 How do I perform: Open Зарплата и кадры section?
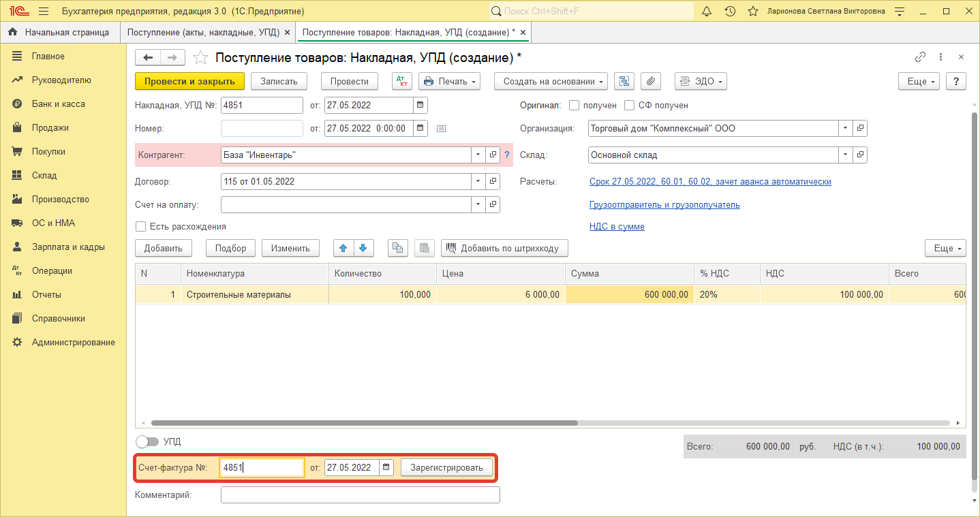pos(68,247)
